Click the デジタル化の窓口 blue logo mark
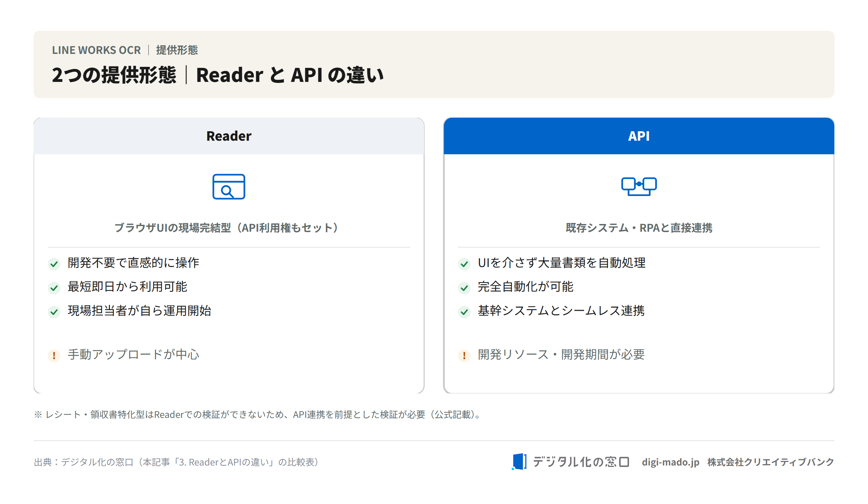The image size is (868, 504). [x=519, y=462]
